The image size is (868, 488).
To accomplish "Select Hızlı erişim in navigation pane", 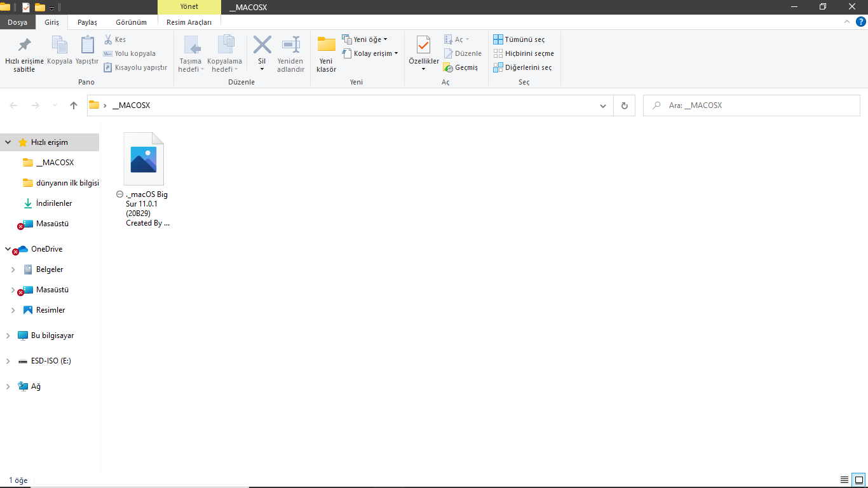I will 50,142.
